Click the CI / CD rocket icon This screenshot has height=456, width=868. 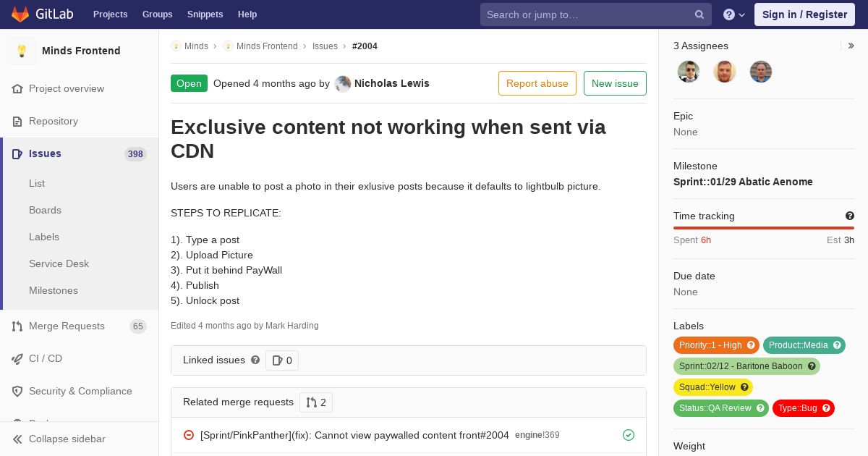pyautogui.click(x=17, y=359)
